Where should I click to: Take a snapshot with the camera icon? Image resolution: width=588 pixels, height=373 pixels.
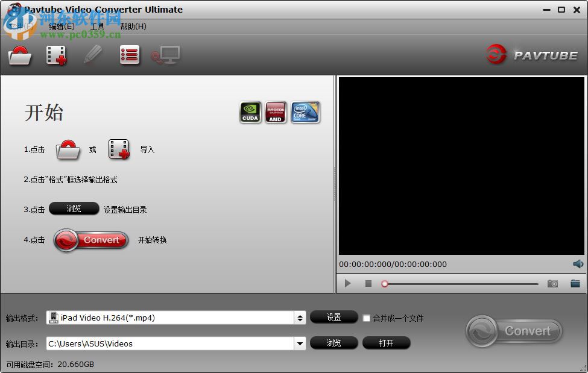(552, 283)
